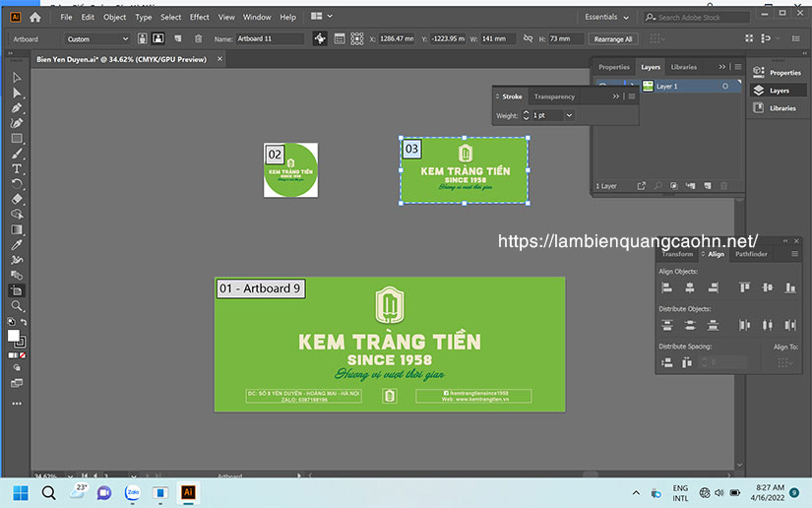
Task: Open Libraries from the collapsed panel dock
Action: click(x=776, y=108)
